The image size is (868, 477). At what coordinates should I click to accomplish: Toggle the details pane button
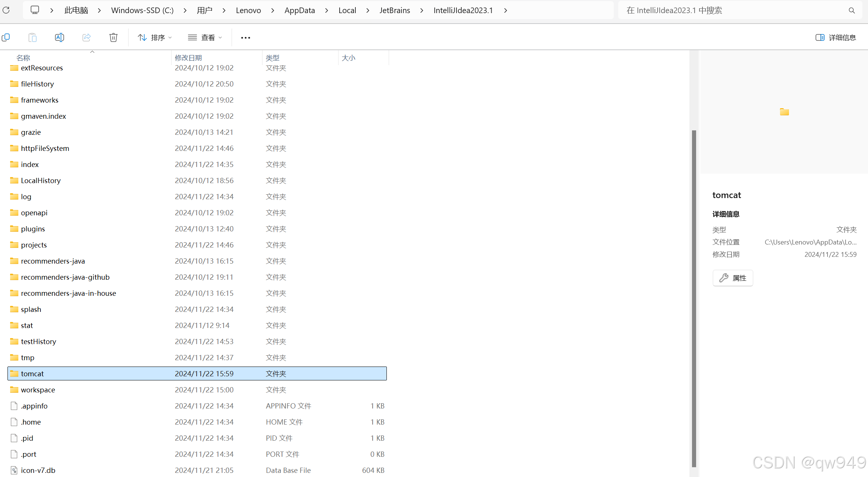[x=836, y=37]
